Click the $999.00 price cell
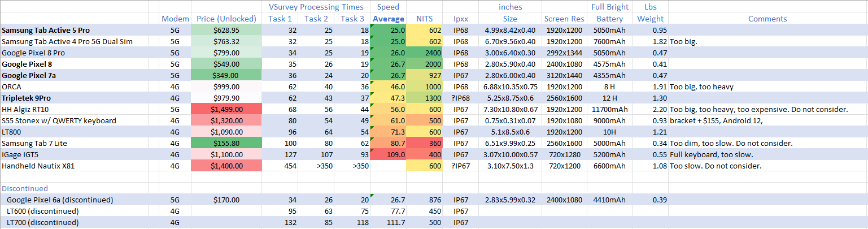This screenshot has height=229, width=868. click(226, 87)
